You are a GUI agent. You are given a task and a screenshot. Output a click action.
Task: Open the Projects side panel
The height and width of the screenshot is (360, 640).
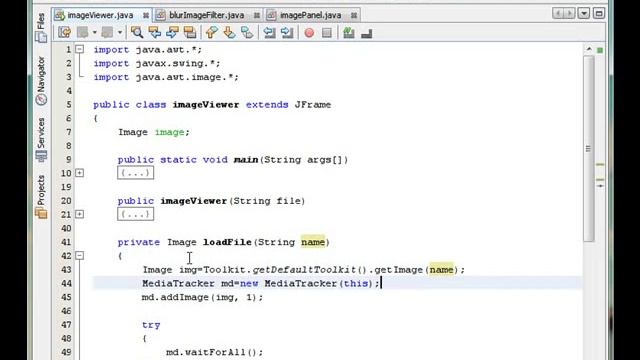tap(41, 196)
